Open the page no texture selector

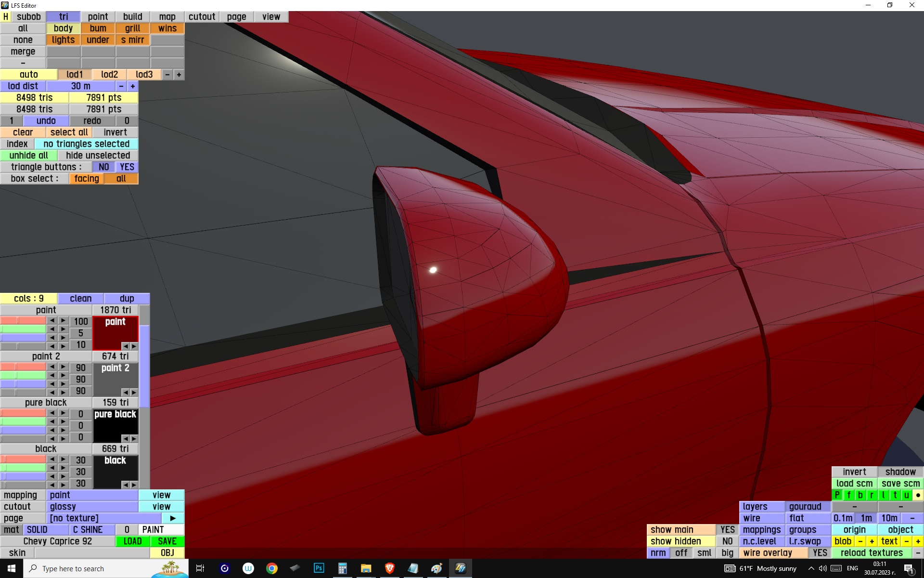coord(103,518)
